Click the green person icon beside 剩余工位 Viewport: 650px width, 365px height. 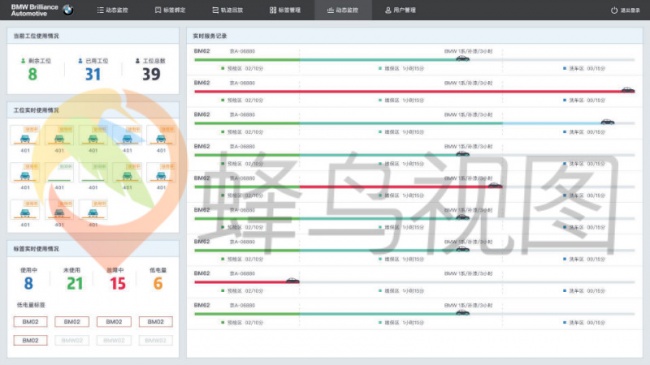tap(23, 61)
